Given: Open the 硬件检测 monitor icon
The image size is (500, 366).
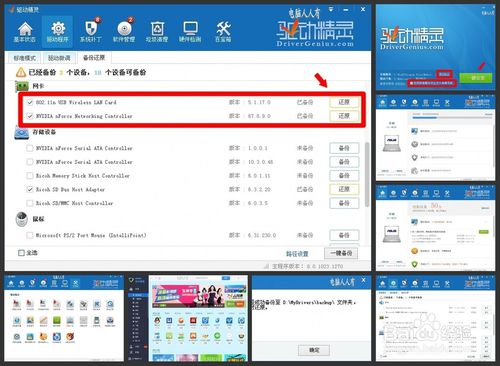Looking at the screenshot, I should click(190, 32).
